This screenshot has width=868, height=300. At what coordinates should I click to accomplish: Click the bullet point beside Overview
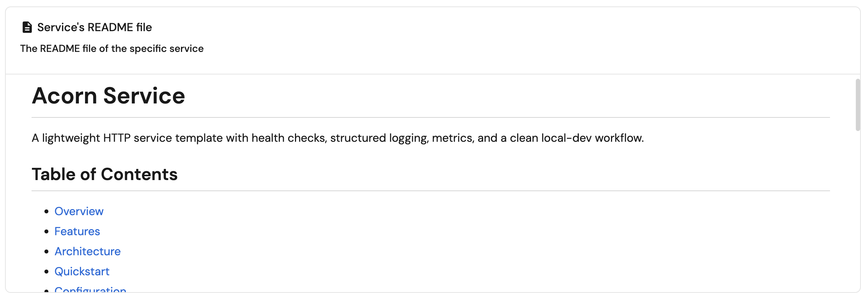click(47, 212)
